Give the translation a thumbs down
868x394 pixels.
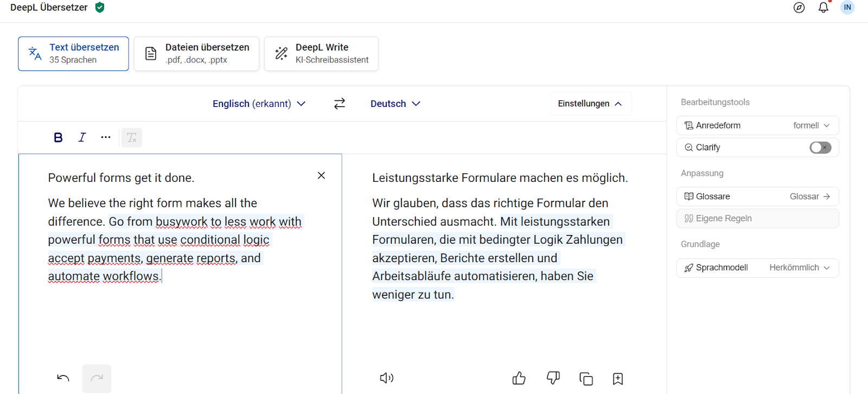point(553,378)
